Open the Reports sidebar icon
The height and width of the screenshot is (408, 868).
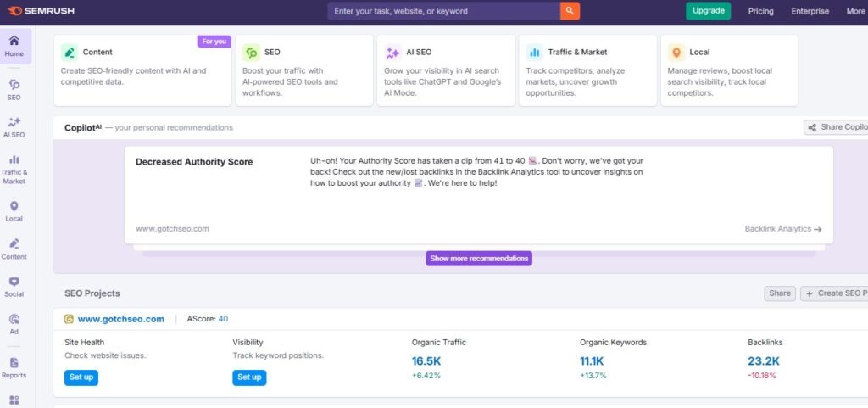tap(14, 363)
